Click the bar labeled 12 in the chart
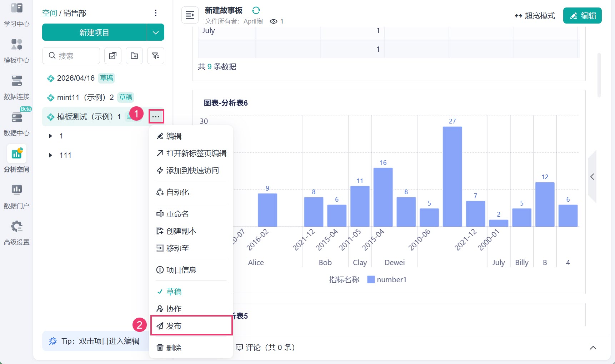This screenshot has height=364, width=615. (545, 204)
